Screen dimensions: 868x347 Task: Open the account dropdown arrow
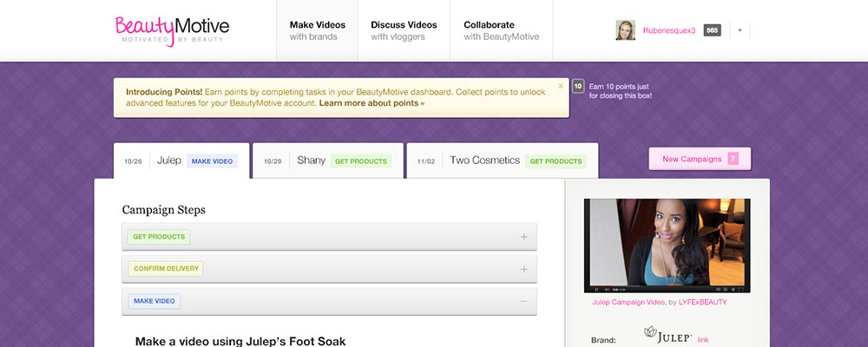(x=740, y=30)
